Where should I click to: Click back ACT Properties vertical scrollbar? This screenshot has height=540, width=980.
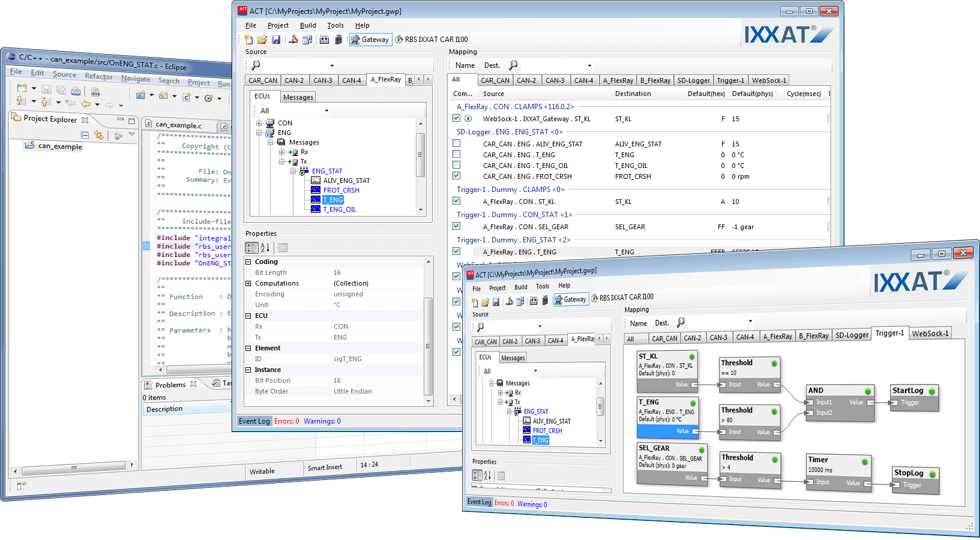coord(428,346)
